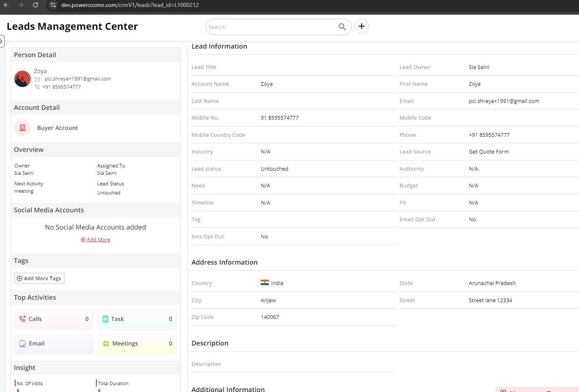
Task: Click the search magnifier icon
Action: pyautogui.click(x=342, y=27)
